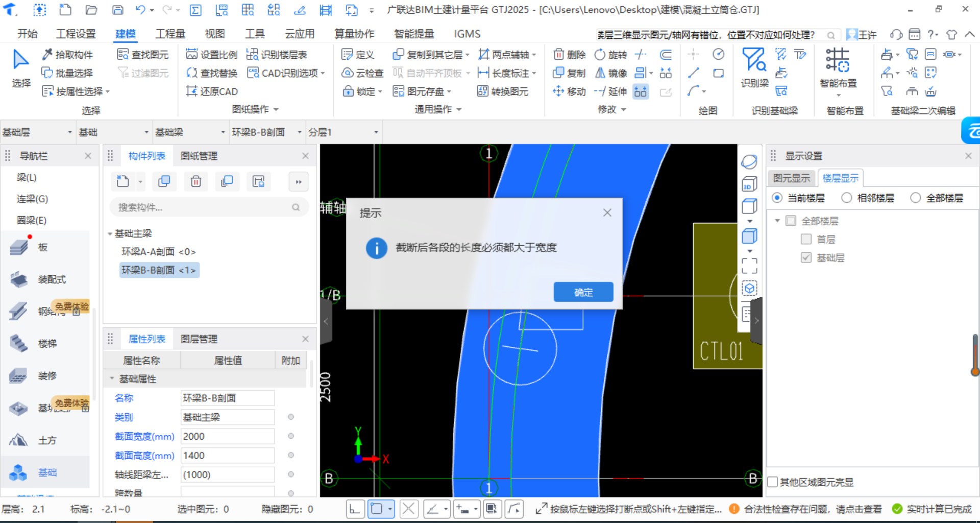Click the 设置比例 button
980x523 pixels.
pyautogui.click(x=212, y=55)
